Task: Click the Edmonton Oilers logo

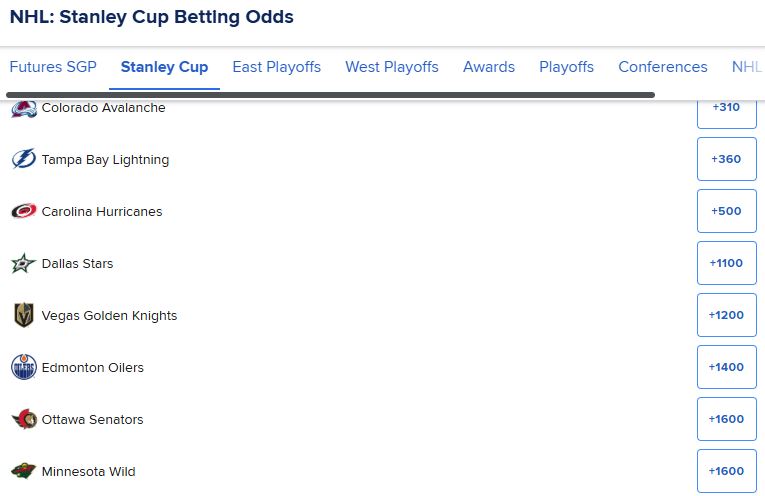Action: (x=24, y=368)
